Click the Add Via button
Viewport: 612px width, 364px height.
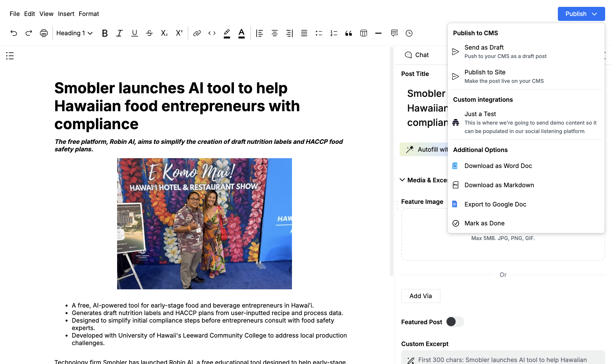(421, 296)
